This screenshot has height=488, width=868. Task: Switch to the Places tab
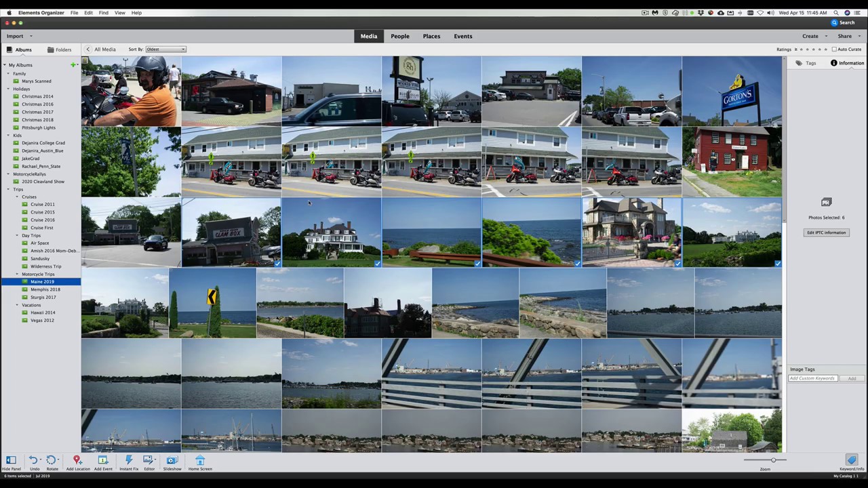point(431,36)
